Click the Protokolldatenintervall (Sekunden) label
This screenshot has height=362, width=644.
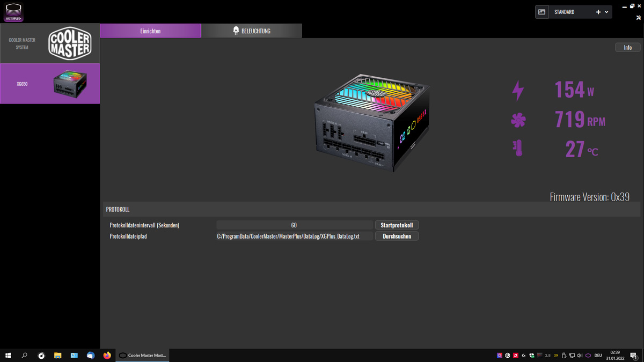(x=144, y=225)
